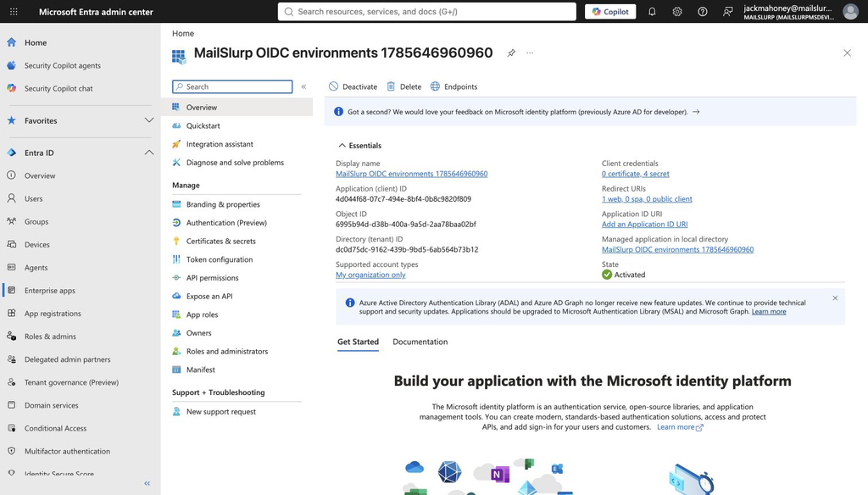Click the App registrations icon
This screenshot has height=495, width=868.
[12, 314]
